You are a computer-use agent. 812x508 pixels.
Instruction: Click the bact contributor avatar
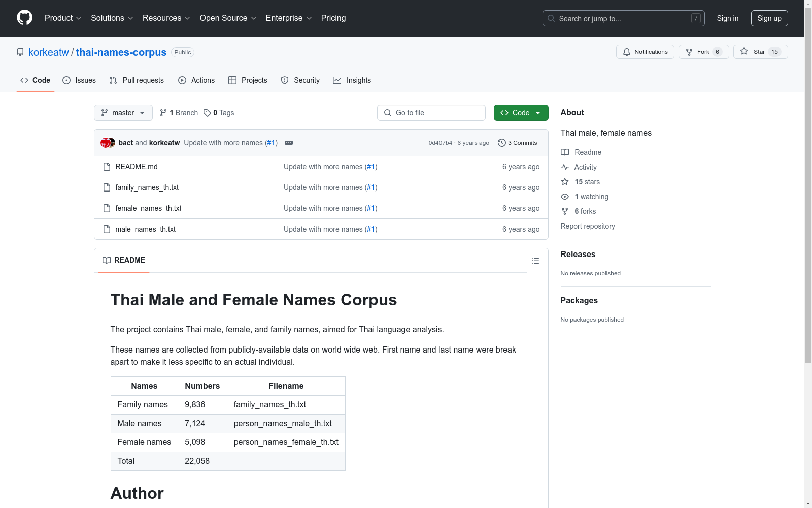click(x=106, y=143)
